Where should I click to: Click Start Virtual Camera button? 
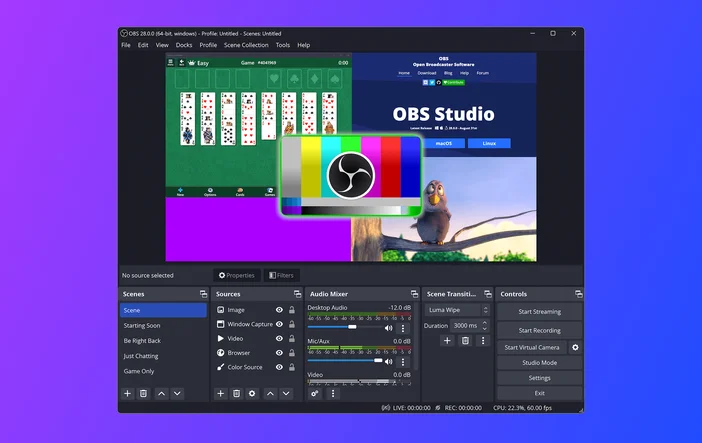tap(532, 347)
